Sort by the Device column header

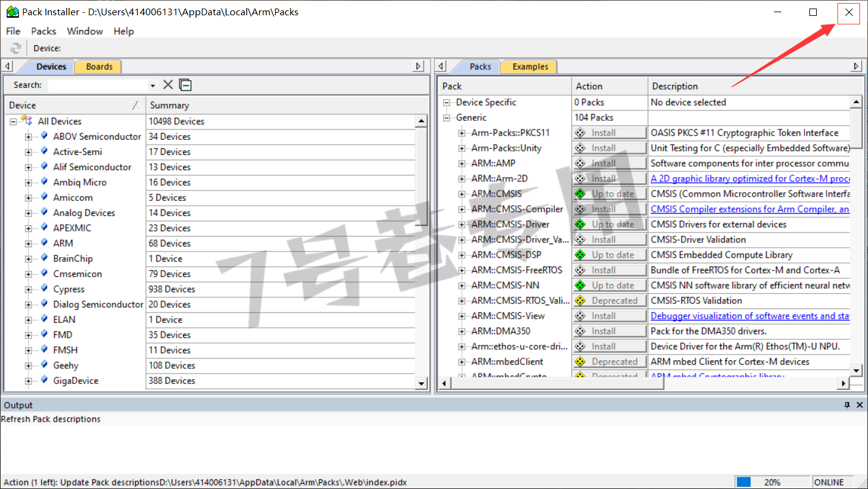[x=74, y=105]
